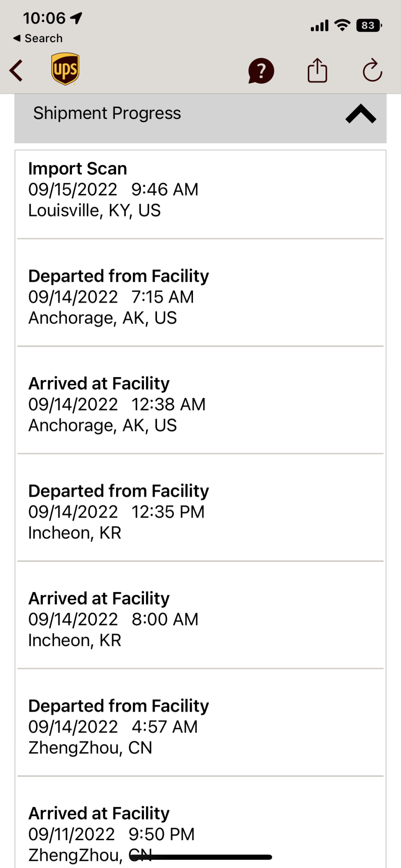Viewport: 401px width, 868px height.
Task: Open the help chat bubble icon
Action: point(261,71)
